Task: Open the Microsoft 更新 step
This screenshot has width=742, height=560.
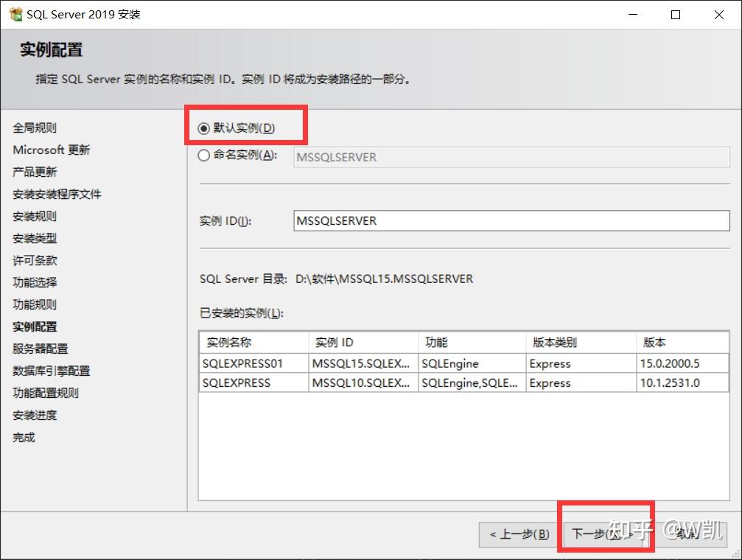Action: click(51, 150)
